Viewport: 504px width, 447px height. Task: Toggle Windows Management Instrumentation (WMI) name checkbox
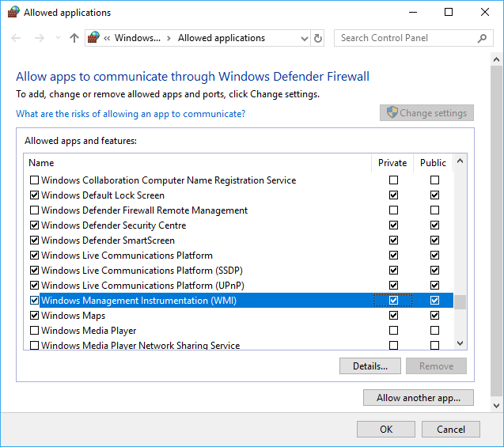34,300
